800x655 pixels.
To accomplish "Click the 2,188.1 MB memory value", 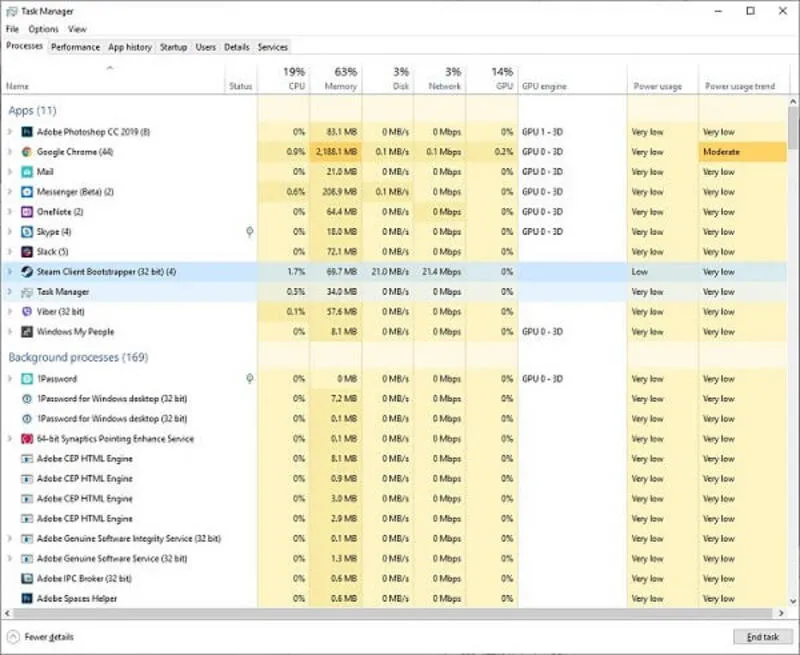I will (336, 152).
